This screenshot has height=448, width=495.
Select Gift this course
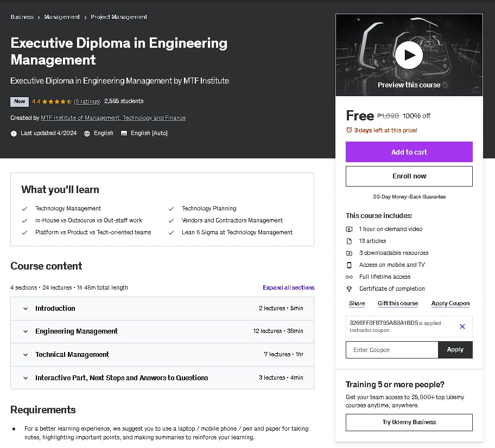[398, 303]
